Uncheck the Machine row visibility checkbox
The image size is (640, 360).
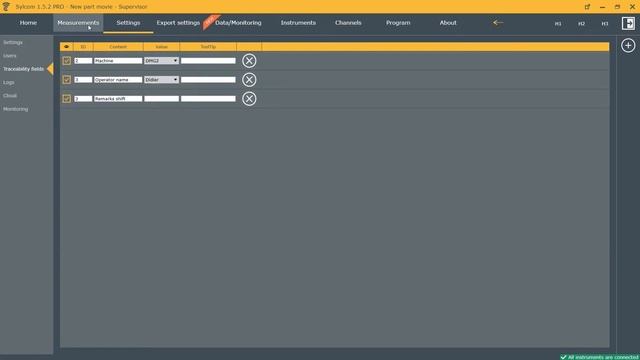pos(67,61)
